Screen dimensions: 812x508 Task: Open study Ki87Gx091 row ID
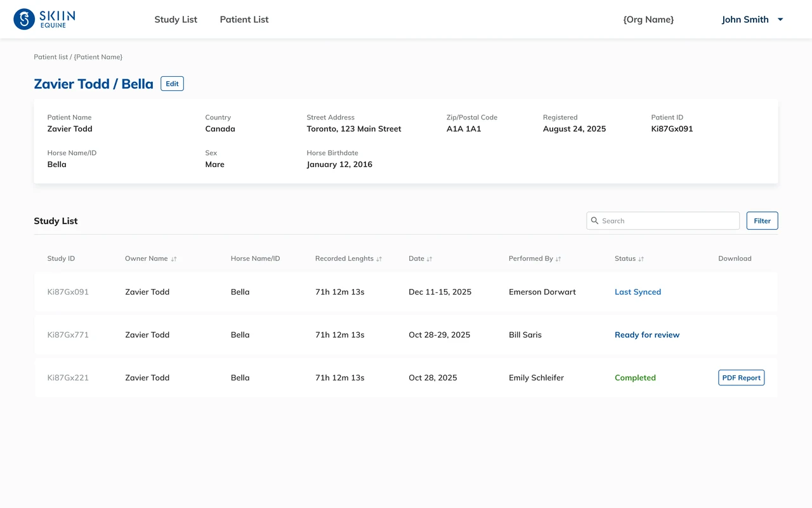pyautogui.click(x=68, y=292)
